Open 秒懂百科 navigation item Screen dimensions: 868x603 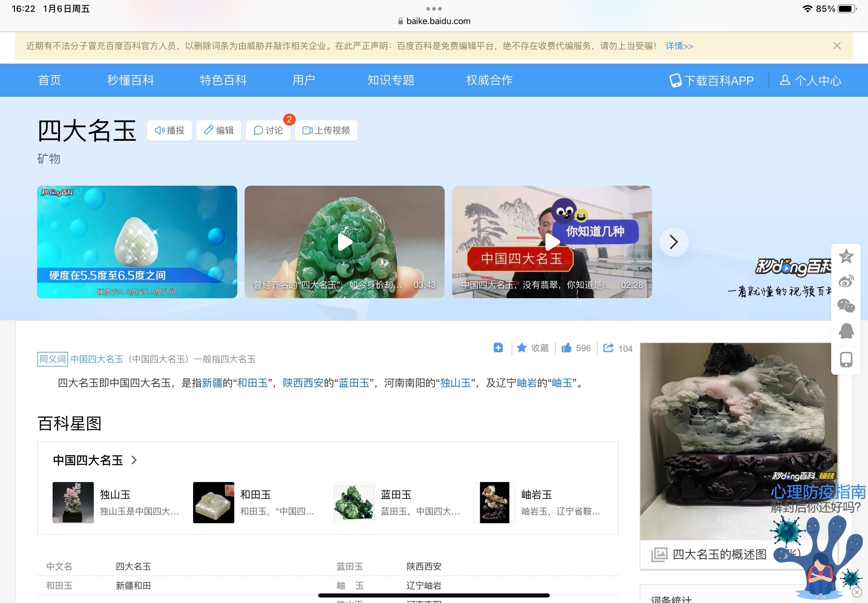(130, 80)
